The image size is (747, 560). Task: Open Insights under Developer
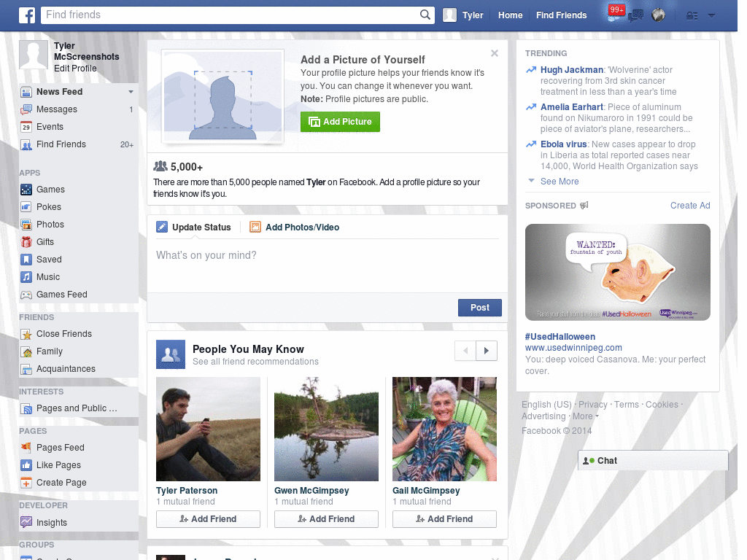pyautogui.click(x=78, y=522)
